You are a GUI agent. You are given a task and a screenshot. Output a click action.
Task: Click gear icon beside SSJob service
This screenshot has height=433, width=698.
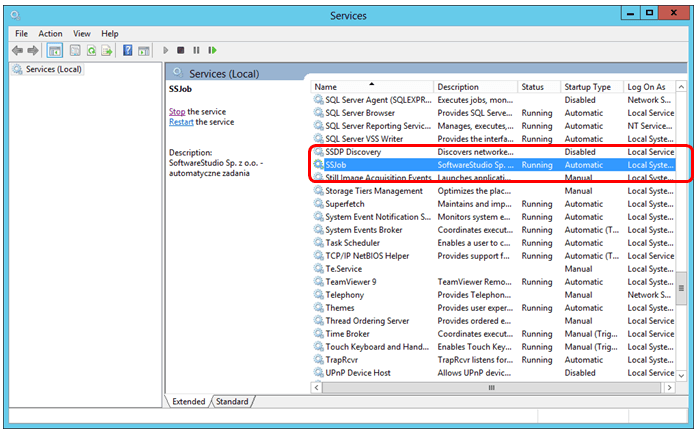(318, 165)
